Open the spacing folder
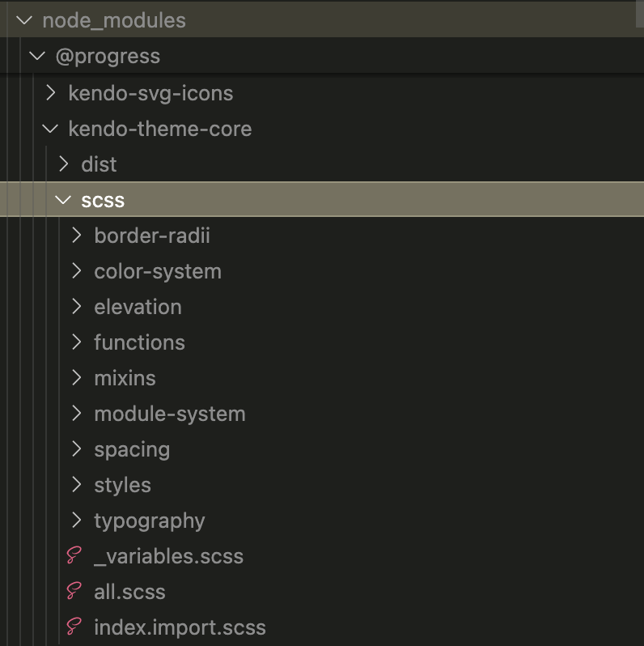The image size is (644, 646). coord(132,449)
